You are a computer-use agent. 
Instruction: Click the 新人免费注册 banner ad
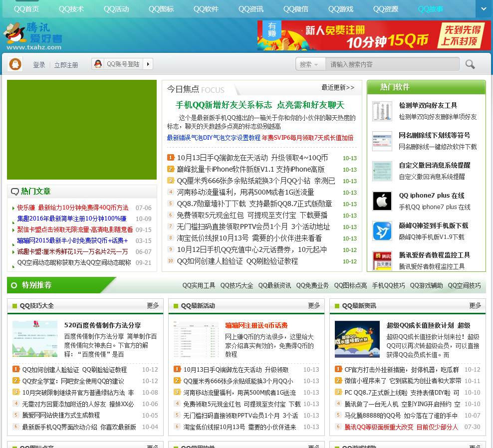(374, 35)
